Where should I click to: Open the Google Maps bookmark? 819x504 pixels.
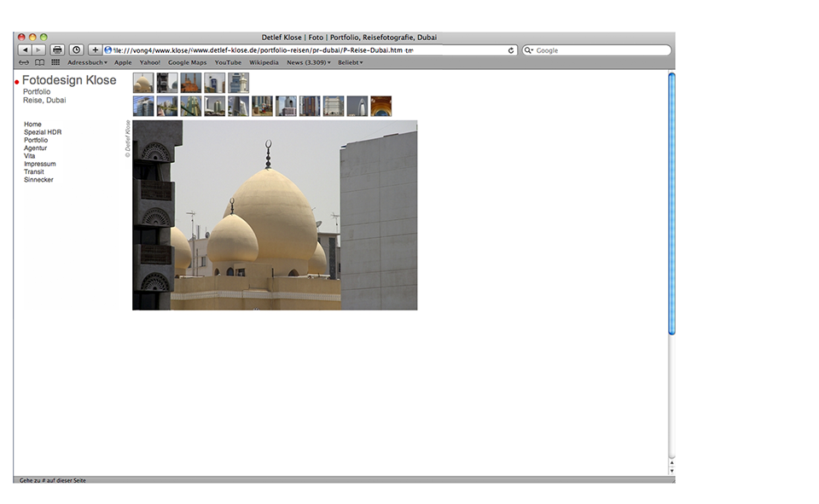tap(187, 62)
